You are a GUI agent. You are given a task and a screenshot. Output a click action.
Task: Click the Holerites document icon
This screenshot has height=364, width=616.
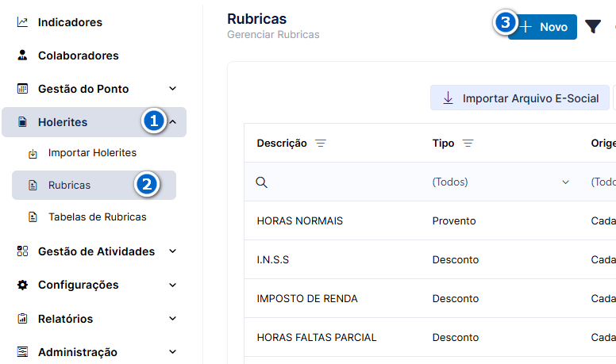[x=22, y=122]
